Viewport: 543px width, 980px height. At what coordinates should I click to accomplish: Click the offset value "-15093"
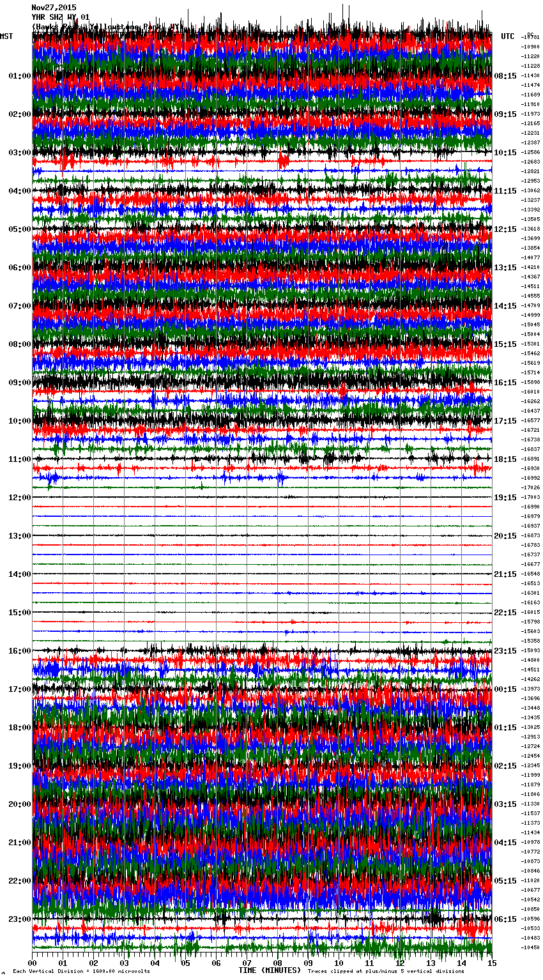point(531,651)
